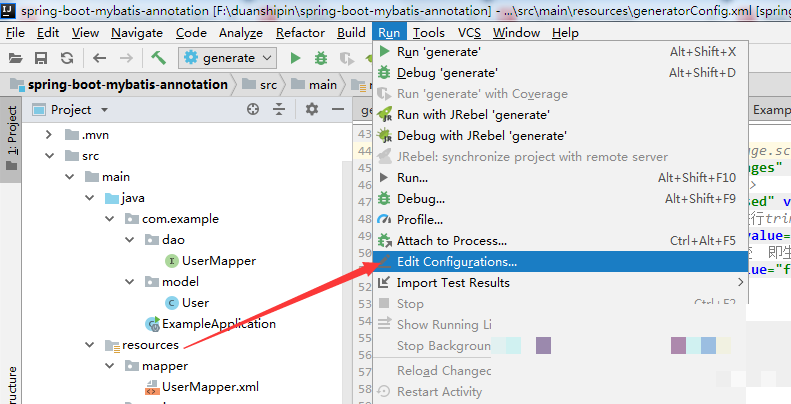791x404 pixels.
Task: Close the Run menu in menu bar
Action: coord(389,33)
